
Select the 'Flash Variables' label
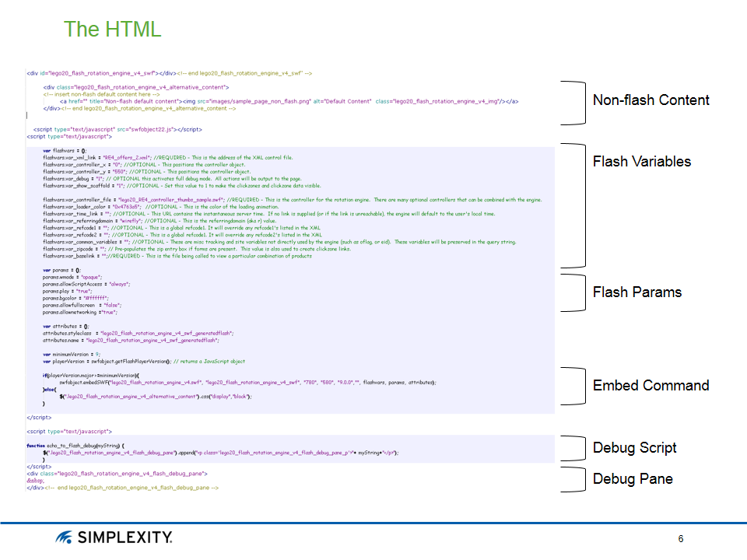641,162
